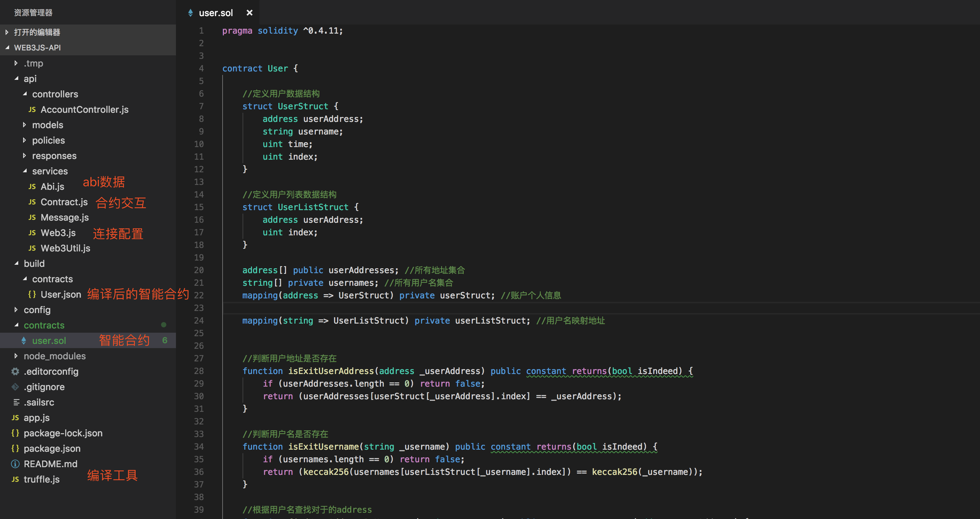This screenshot has width=980, height=519.
Task: Click Ethereum icon beside user.sol in tree
Action: 23,341
